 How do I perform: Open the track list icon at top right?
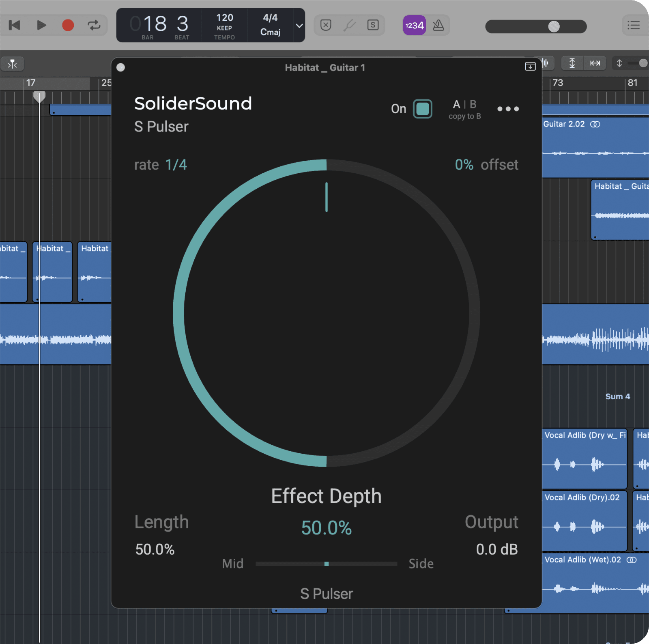[634, 25]
